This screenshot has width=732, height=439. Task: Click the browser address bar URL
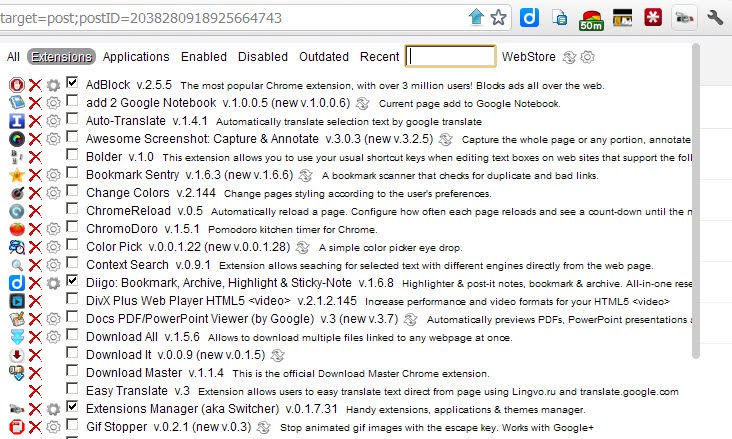pyautogui.click(x=141, y=18)
